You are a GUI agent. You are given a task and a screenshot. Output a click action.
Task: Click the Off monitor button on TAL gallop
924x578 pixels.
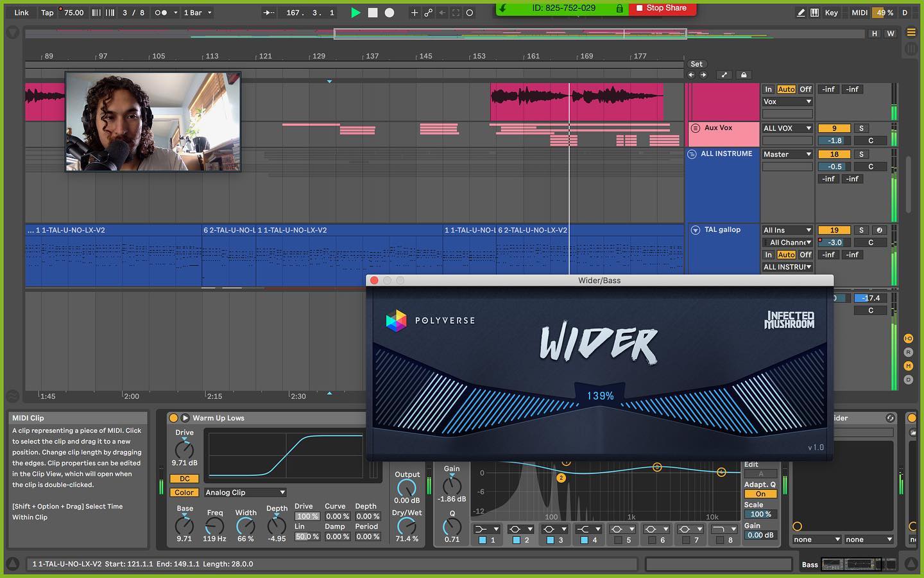pos(805,255)
